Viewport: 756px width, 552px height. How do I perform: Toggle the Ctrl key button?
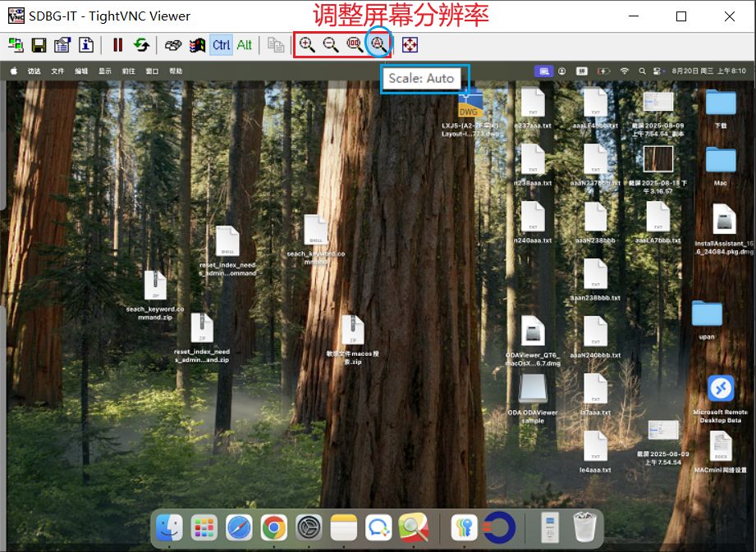[222, 45]
